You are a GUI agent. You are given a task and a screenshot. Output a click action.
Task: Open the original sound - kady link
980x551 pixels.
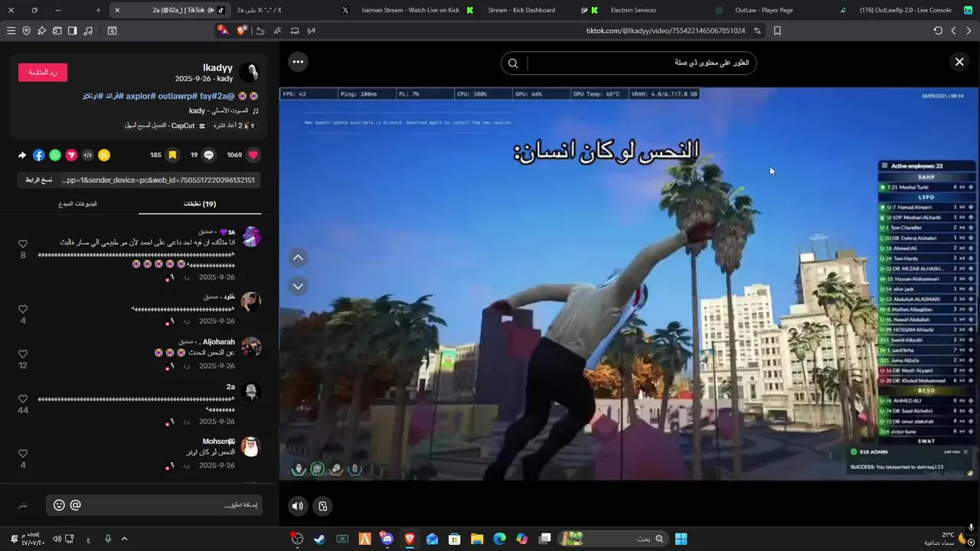(x=224, y=111)
